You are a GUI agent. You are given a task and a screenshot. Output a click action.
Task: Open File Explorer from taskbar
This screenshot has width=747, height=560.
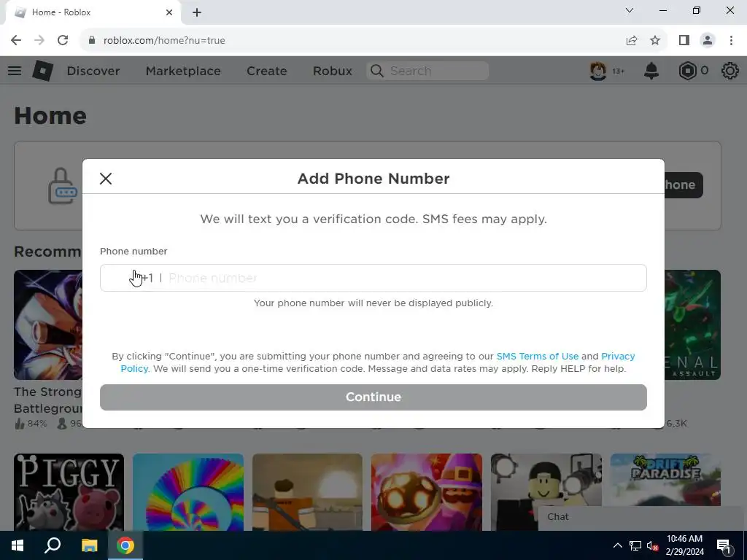(x=89, y=545)
